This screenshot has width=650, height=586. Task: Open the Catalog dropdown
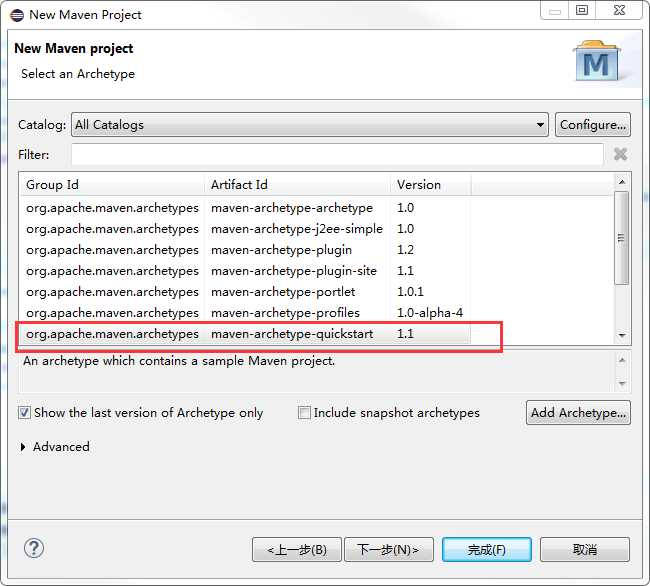coord(310,125)
